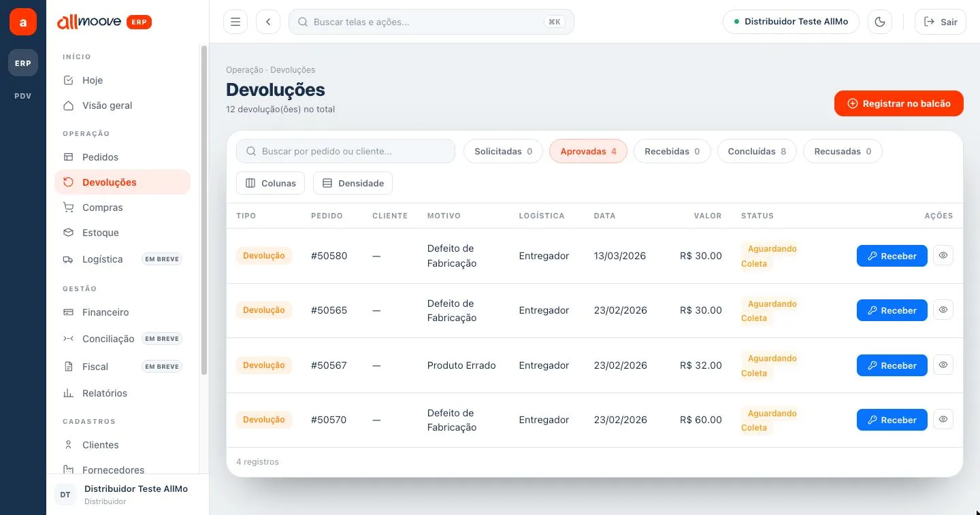
Task: Go to Pedidos in the sidebar
Action: click(x=122, y=157)
